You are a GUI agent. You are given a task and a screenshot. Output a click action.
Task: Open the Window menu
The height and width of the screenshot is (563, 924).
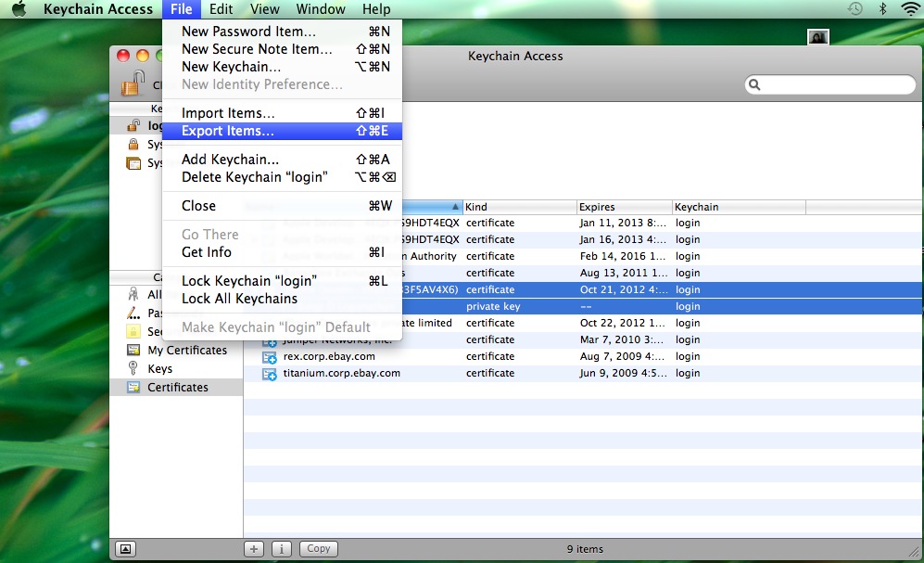321,9
